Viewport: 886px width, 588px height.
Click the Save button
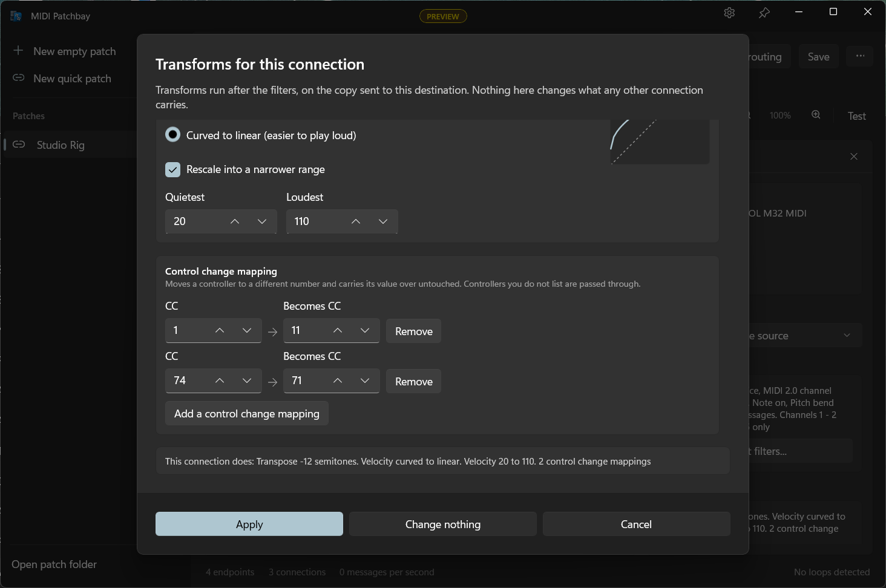pos(819,56)
